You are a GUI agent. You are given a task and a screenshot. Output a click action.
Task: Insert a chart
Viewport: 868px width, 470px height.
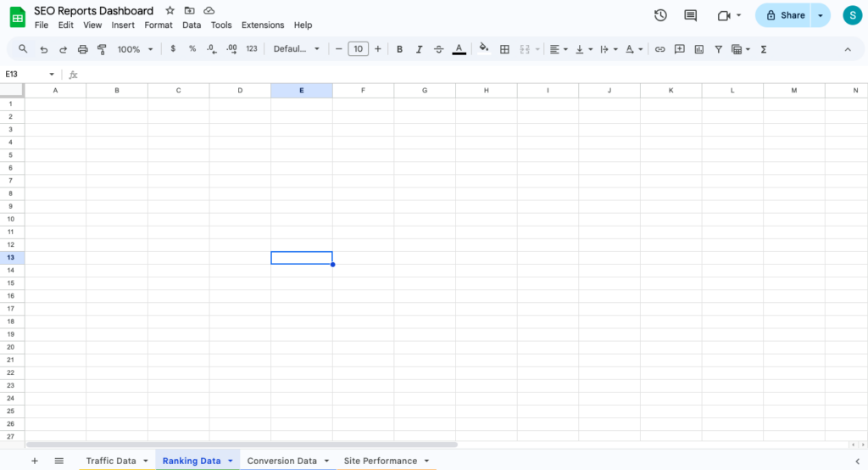(699, 49)
